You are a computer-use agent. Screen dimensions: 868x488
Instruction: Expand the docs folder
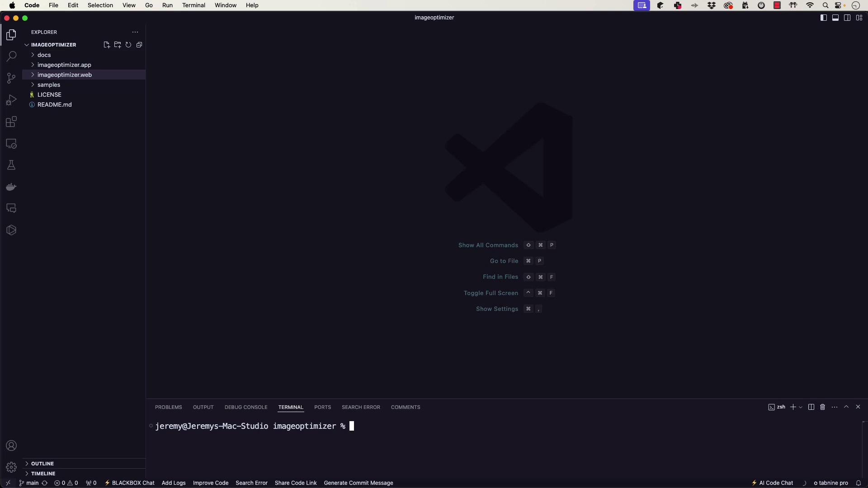pyautogui.click(x=84, y=55)
